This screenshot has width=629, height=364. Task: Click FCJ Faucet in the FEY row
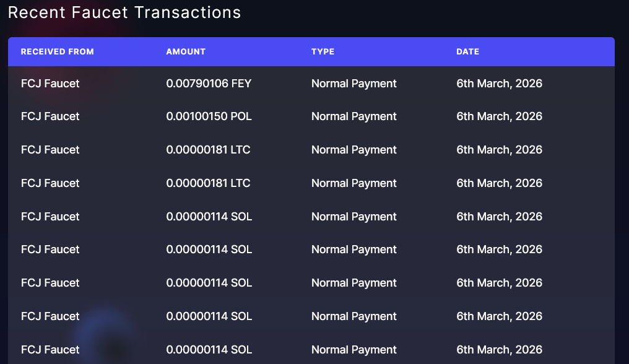(50, 84)
